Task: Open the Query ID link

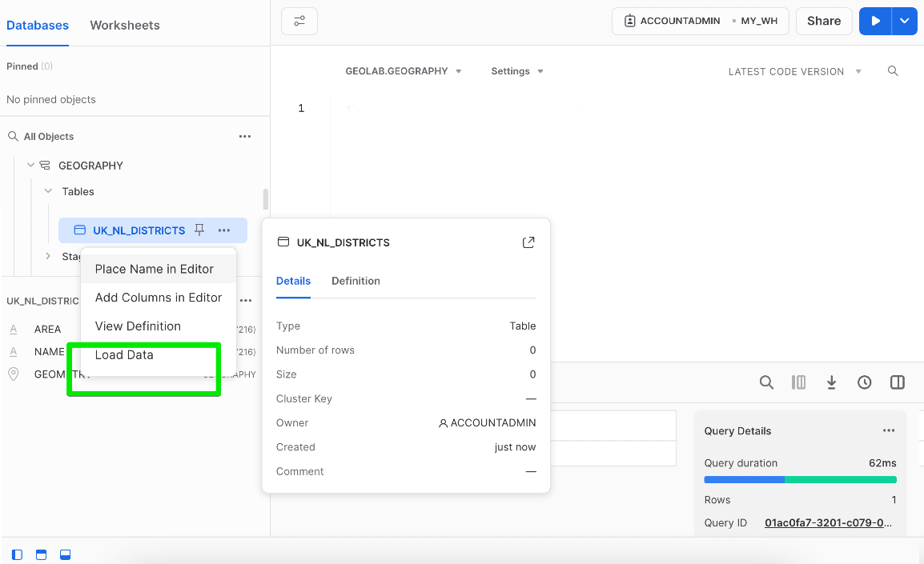Action: tap(827, 523)
